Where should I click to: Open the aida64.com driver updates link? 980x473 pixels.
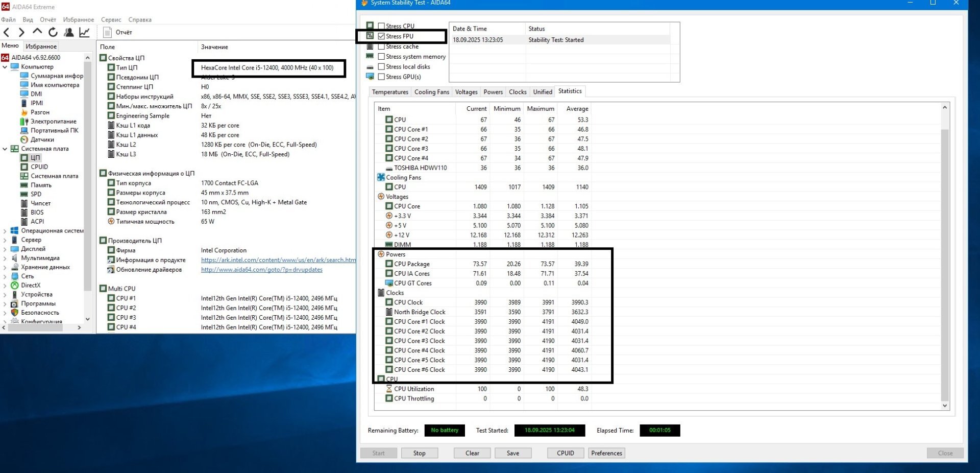(x=262, y=270)
